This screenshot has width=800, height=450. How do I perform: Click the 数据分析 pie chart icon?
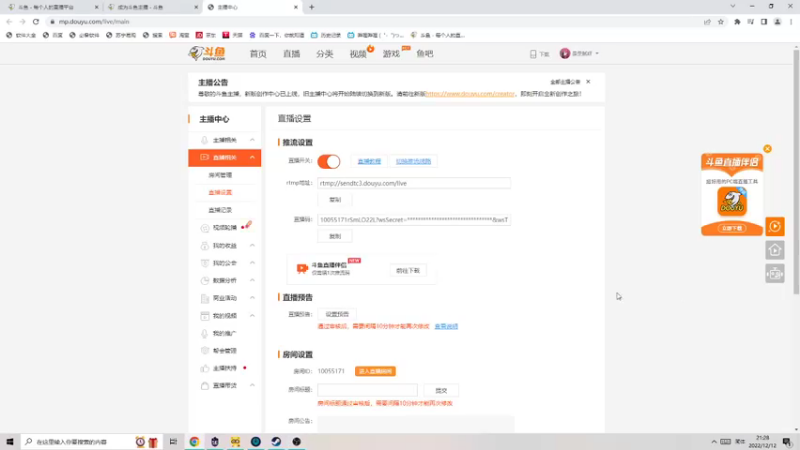click(x=204, y=281)
